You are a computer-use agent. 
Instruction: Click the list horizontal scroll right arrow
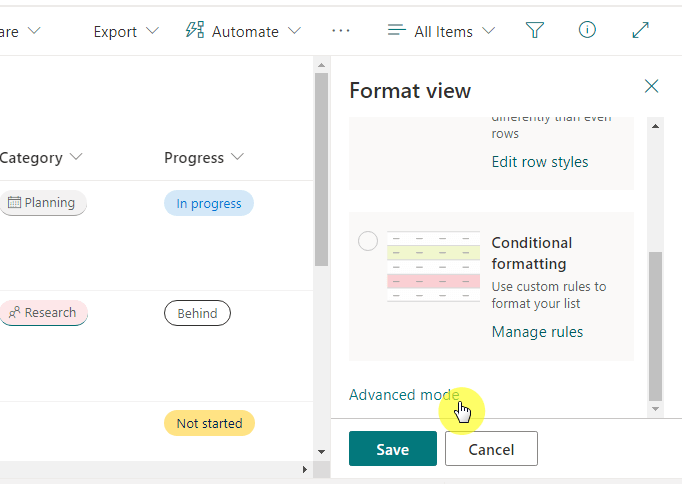pos(304,469)
